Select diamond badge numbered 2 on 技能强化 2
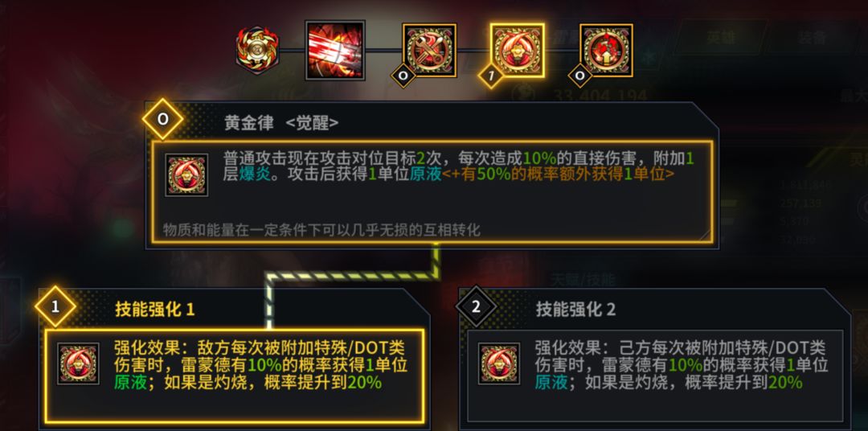 point(476,307)
